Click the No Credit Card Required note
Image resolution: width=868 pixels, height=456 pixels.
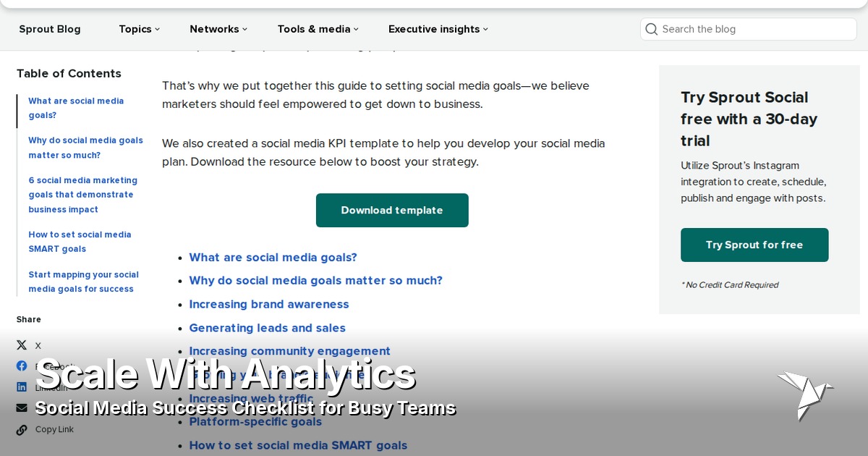pyautogui.click(x=729, y=284)
